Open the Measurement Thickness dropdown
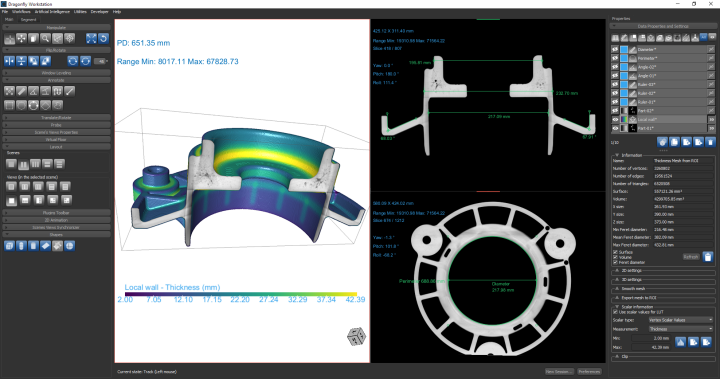The image size is (720, 379). point(681,329)
